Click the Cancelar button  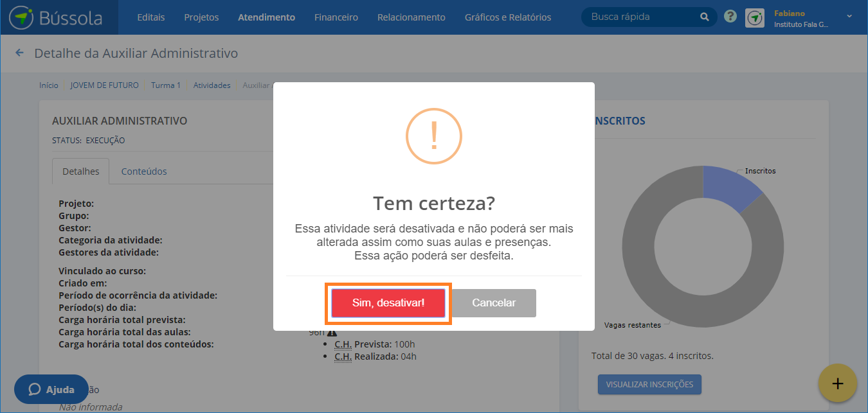click(x=494, y=303)
